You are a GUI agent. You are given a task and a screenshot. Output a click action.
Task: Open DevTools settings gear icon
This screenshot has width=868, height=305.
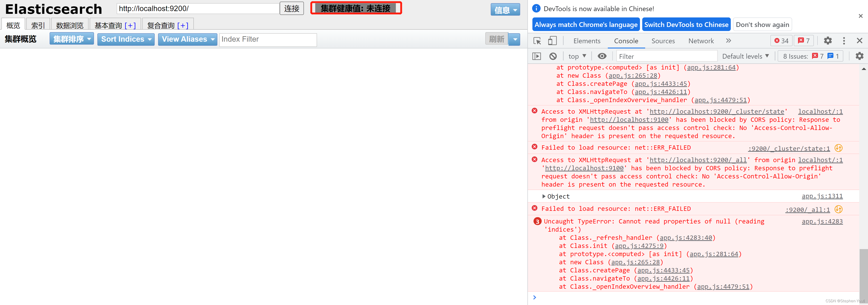827,41
